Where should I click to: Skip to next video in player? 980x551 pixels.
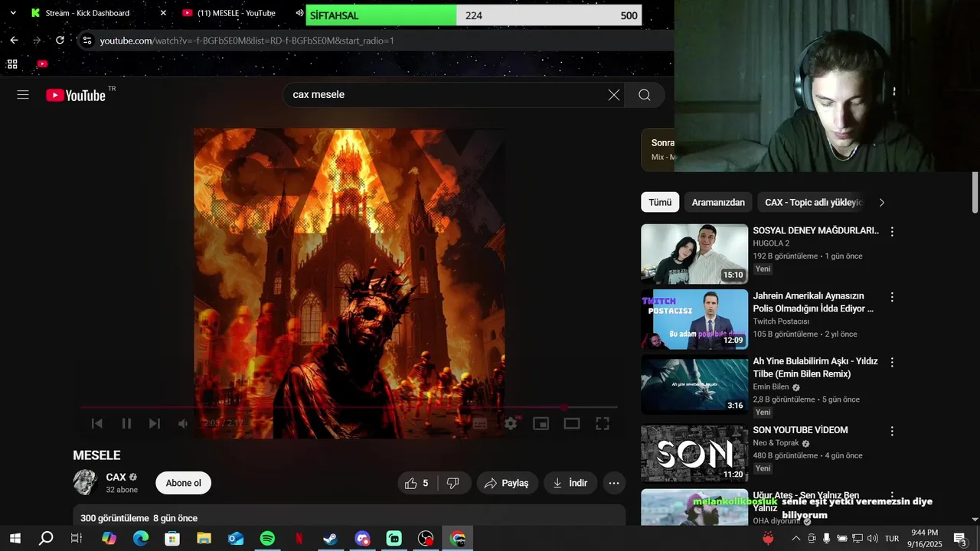tap(155, 423)
